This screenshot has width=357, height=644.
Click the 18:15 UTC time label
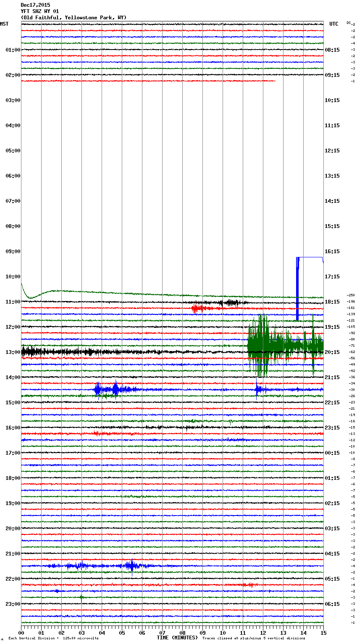332,302
